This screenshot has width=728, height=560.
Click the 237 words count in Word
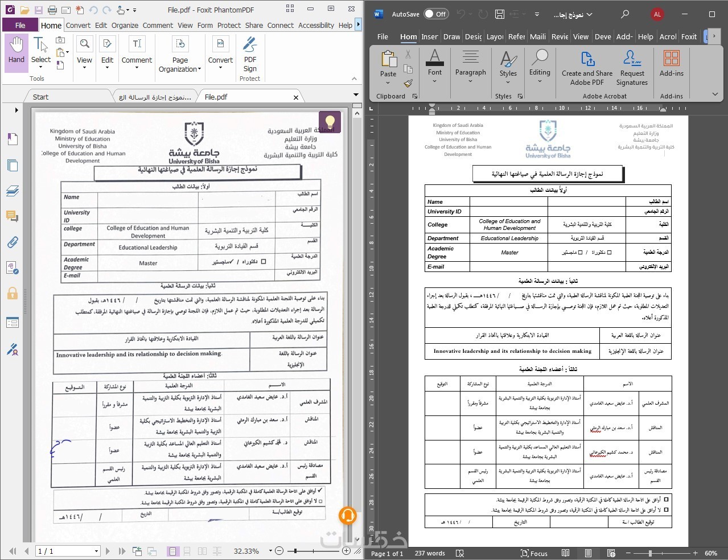pos(430,553)
